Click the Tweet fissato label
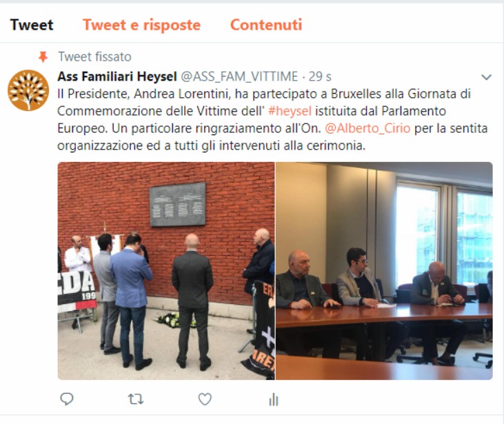 pyautogui.click(x=95, y=57)
